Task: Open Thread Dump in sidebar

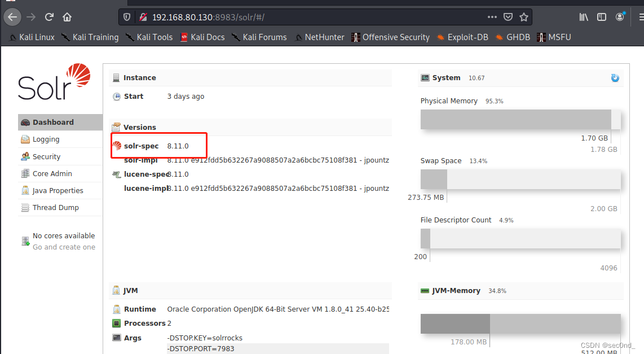Action: coord(60,208)
